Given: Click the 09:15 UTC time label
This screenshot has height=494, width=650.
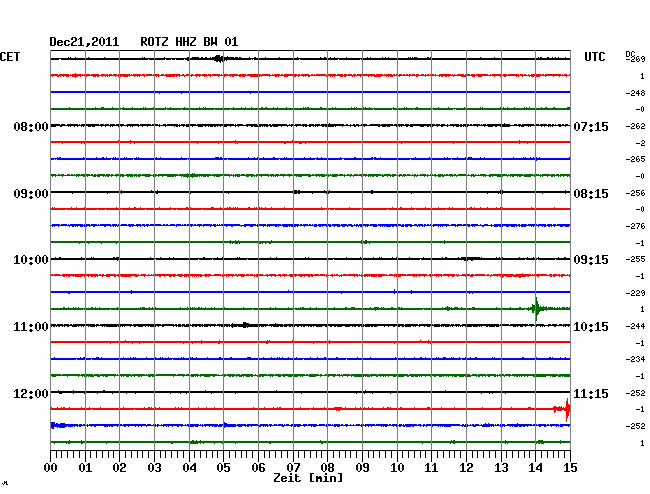Looking at the screenshot, I should coord(591,260).
